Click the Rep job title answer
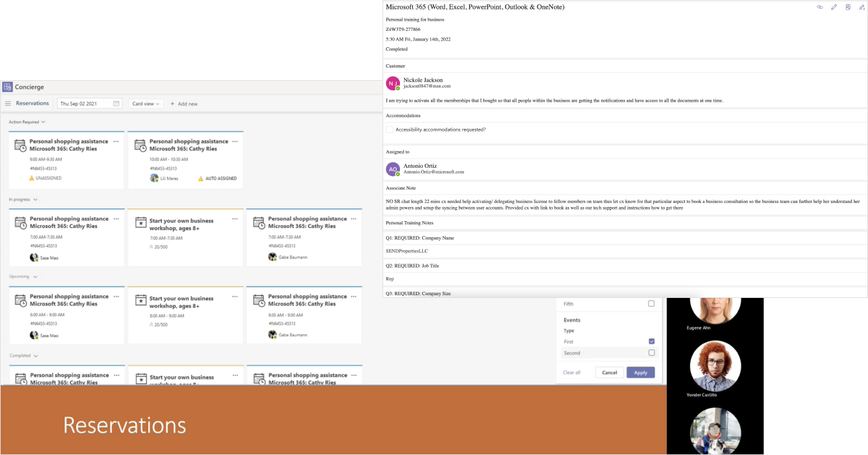 point(390,279)
